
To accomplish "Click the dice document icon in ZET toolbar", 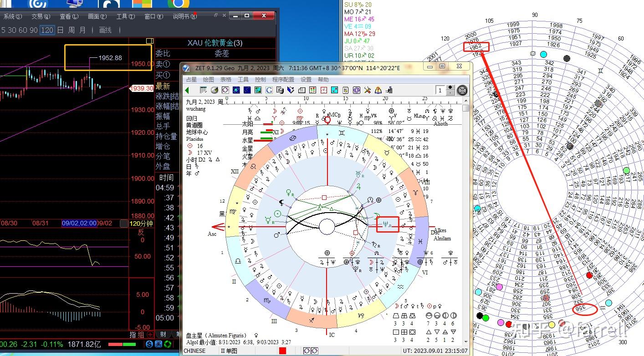I will coord(280,90).
